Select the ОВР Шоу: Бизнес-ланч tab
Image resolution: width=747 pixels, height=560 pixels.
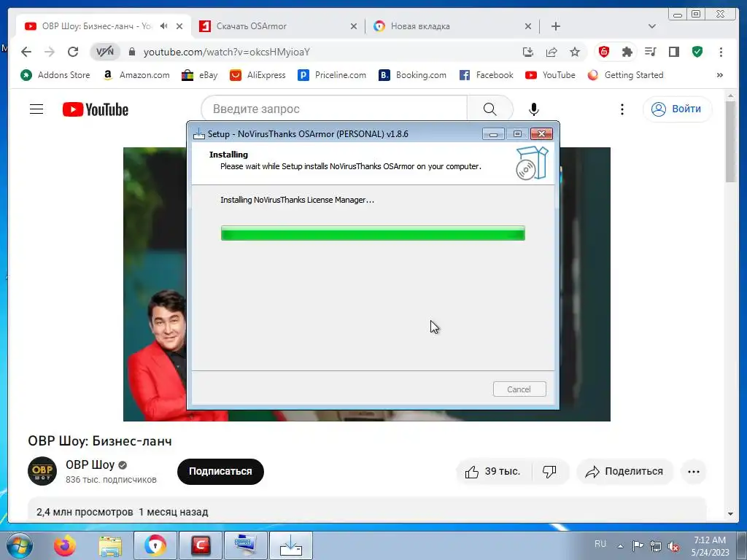click(x=96, y=26)
